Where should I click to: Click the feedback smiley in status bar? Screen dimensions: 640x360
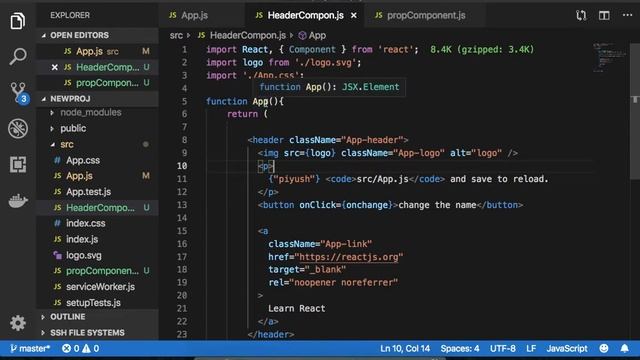604,348
